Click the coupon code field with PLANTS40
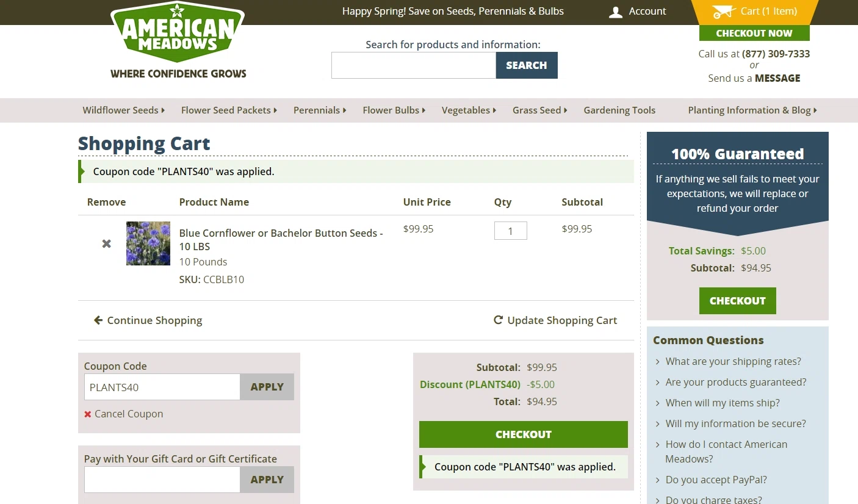Image resolution: width=858 pixels, height=504 pixels. tap(162, 387)
